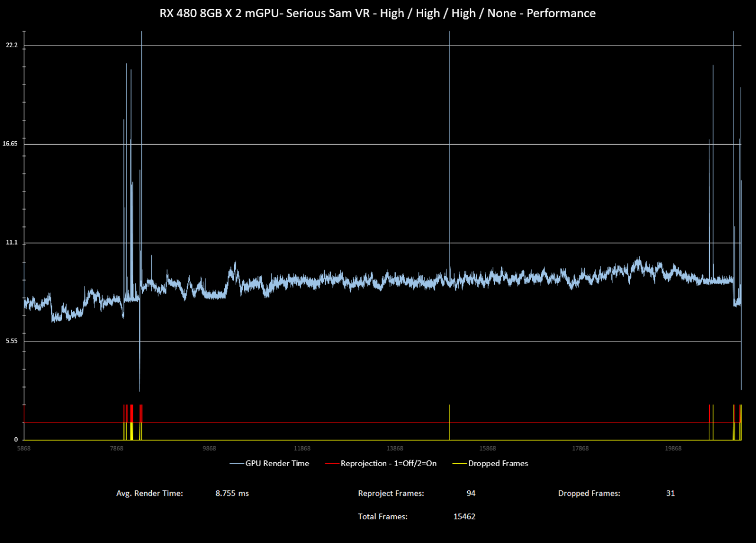Select the Dropped Frames legend entry

pyautogui.click(x=498, y=463)
